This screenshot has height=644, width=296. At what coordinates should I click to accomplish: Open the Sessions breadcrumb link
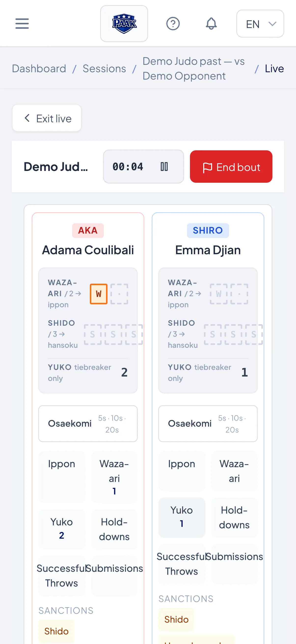point(104,69)
